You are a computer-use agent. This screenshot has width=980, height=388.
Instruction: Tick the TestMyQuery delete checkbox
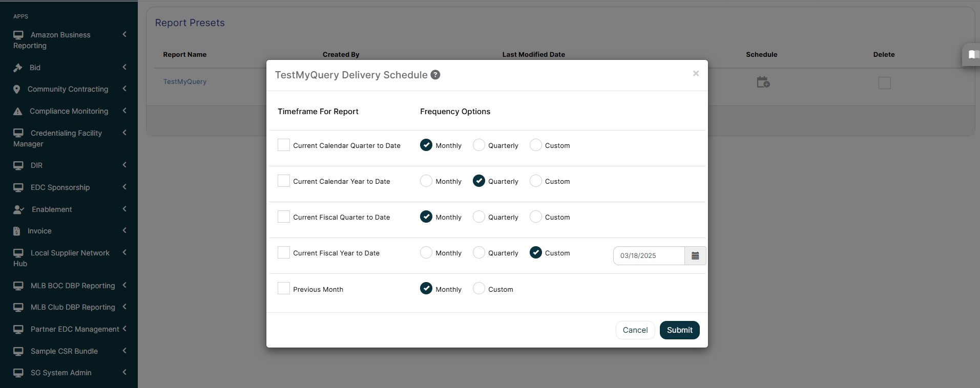884,83
